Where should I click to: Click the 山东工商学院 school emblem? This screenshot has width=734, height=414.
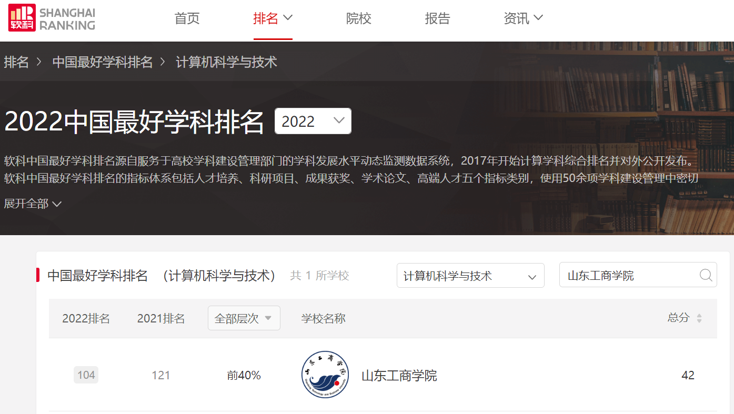pos(325,374)
